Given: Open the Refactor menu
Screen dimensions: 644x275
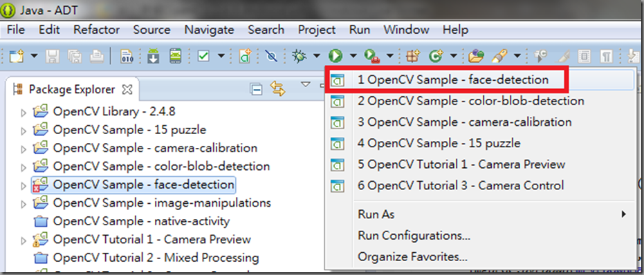Looking at the screenshot, I should [x=97, y=30].
